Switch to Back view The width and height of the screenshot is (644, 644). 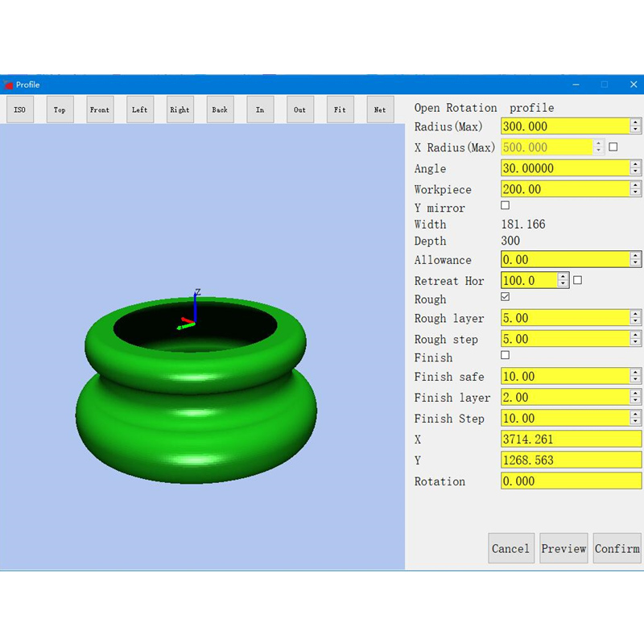pos(220,109)
